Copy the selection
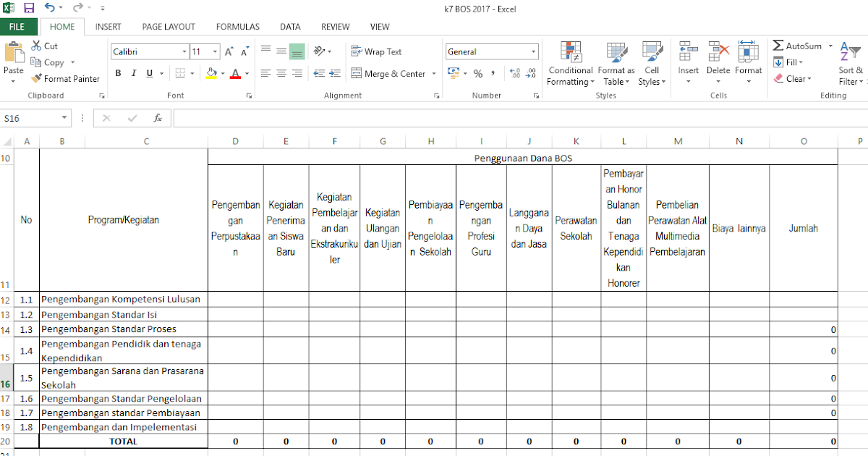868x456 pixels. click(x=48, y=62)
